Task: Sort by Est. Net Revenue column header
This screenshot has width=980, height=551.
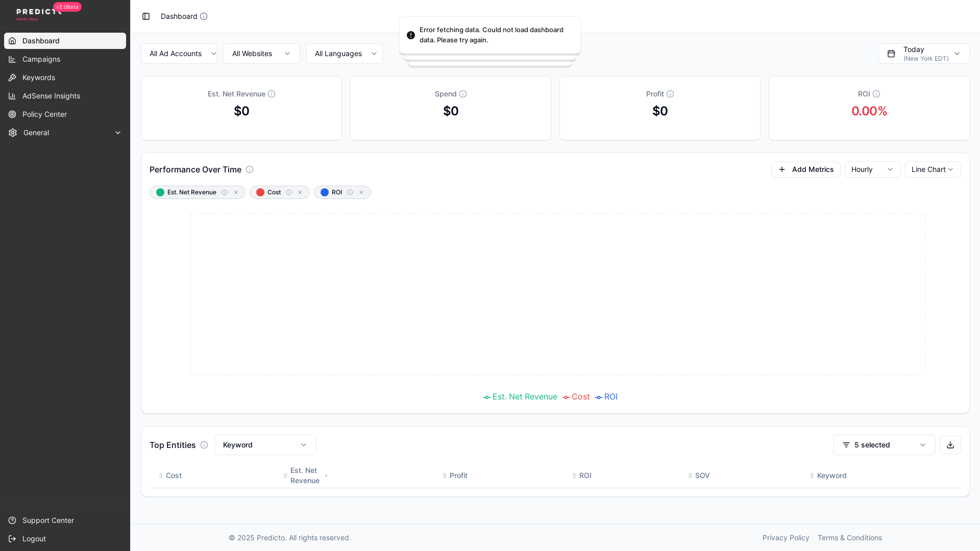Action: point(305,475)
